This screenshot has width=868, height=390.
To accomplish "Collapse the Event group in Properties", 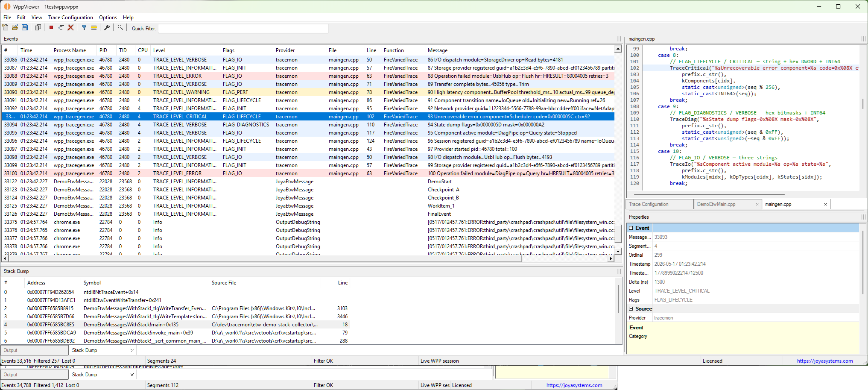I will coord(631,228).
